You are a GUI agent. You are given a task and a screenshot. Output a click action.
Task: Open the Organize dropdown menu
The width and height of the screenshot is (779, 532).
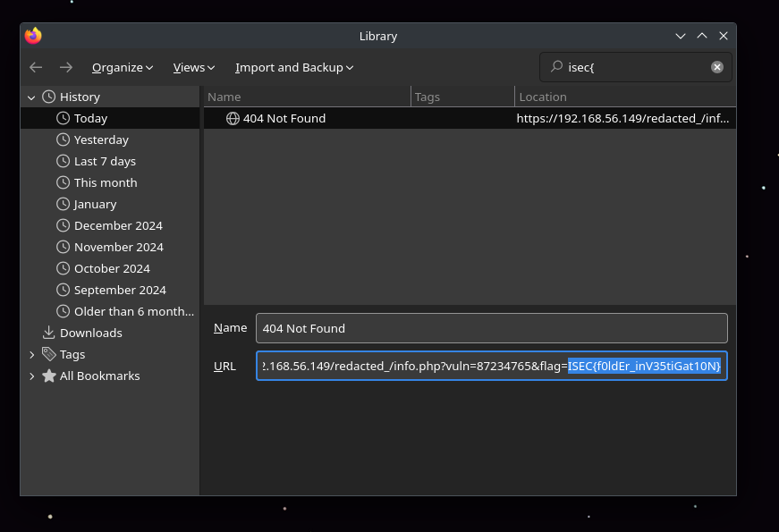pos(123,67)
